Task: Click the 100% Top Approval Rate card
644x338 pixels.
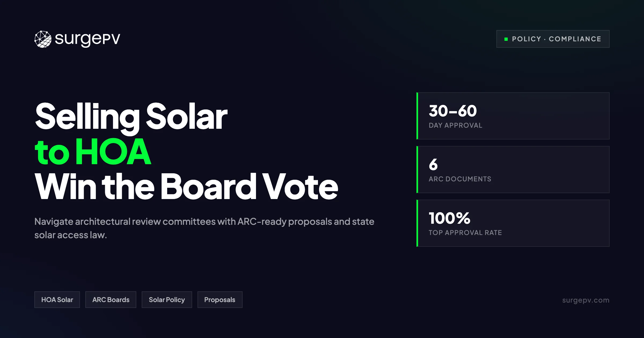Action: 513,223
